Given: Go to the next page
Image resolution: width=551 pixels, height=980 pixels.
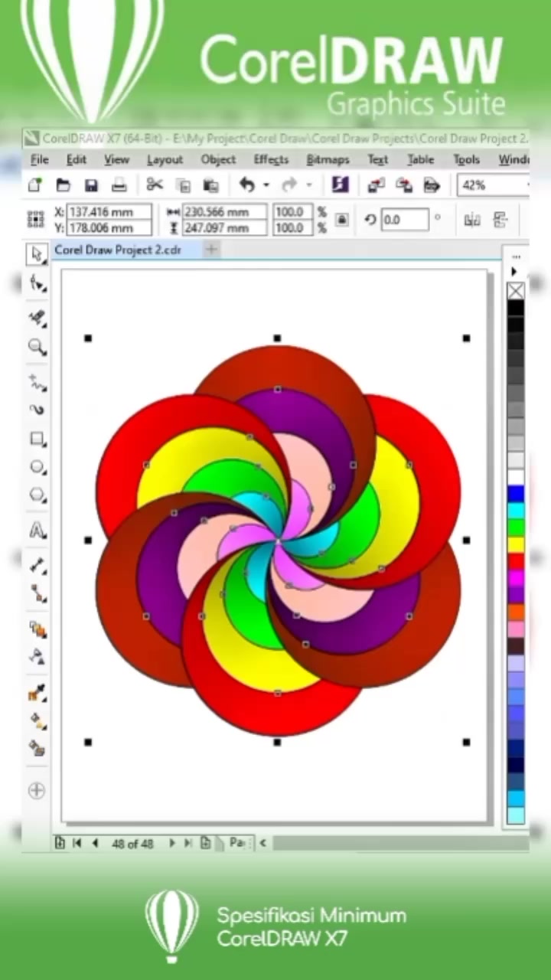Looking at the screenshot, I should click(171, 843).
